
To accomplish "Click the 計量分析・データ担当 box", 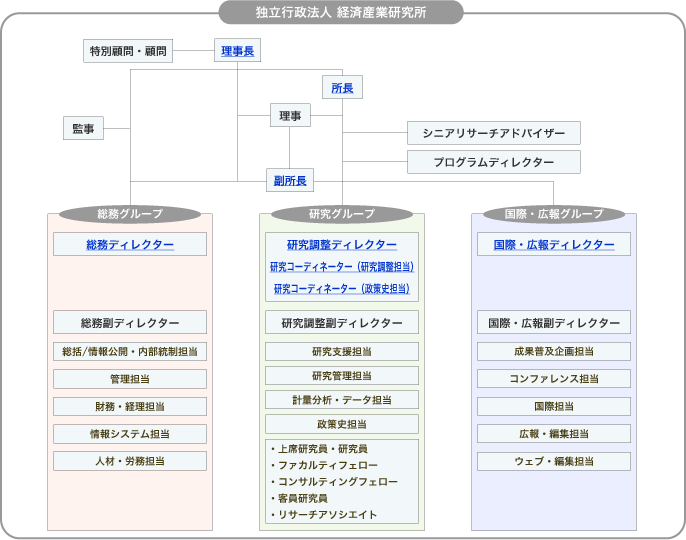I will point(342,400).
